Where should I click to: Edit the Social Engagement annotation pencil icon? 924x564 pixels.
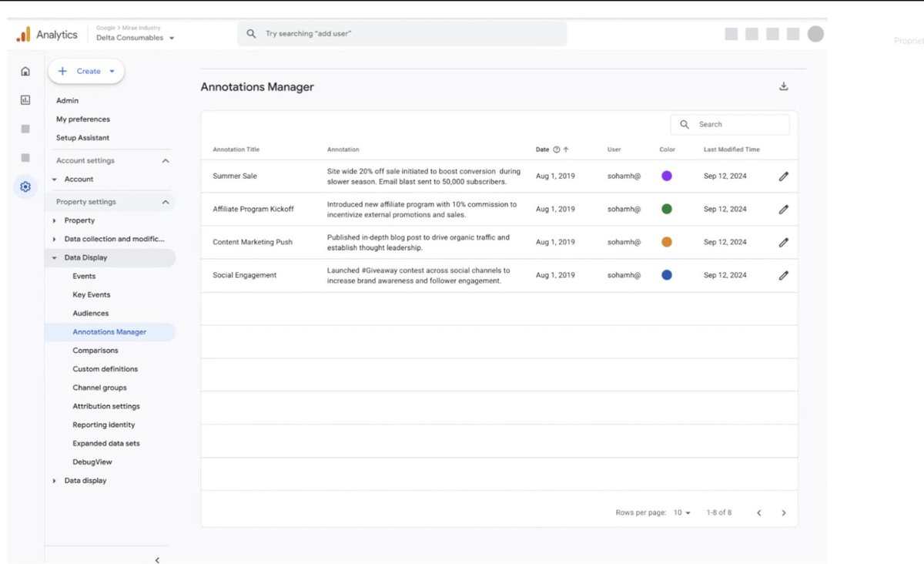click(x=784, y=274)
